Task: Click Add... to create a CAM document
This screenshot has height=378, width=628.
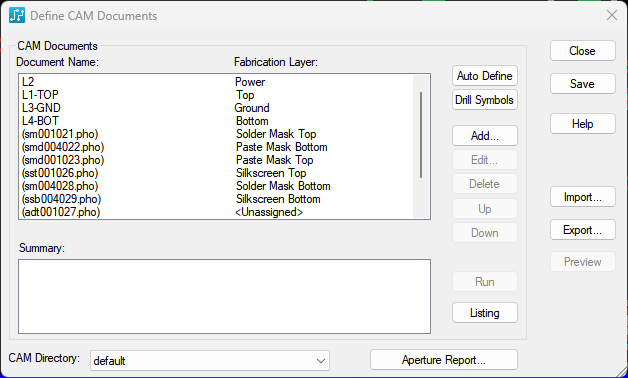Action: click(485, 136)
